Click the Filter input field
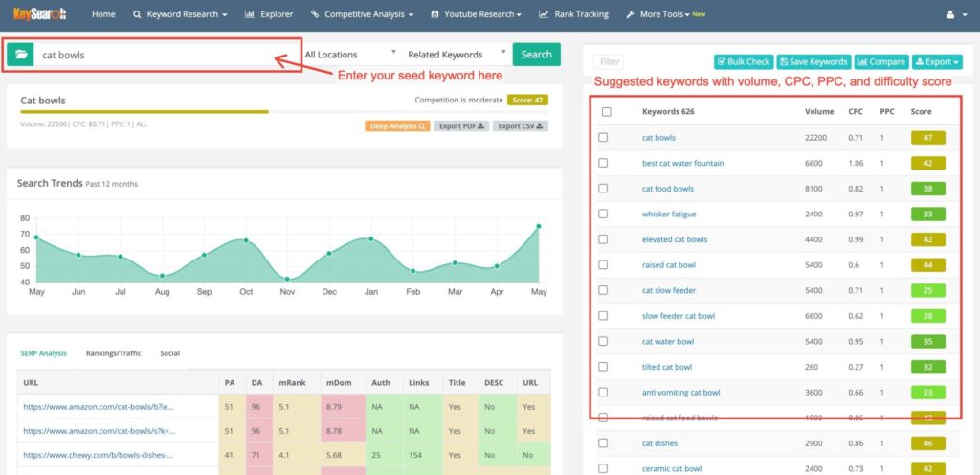 click(x=612, y=62)
